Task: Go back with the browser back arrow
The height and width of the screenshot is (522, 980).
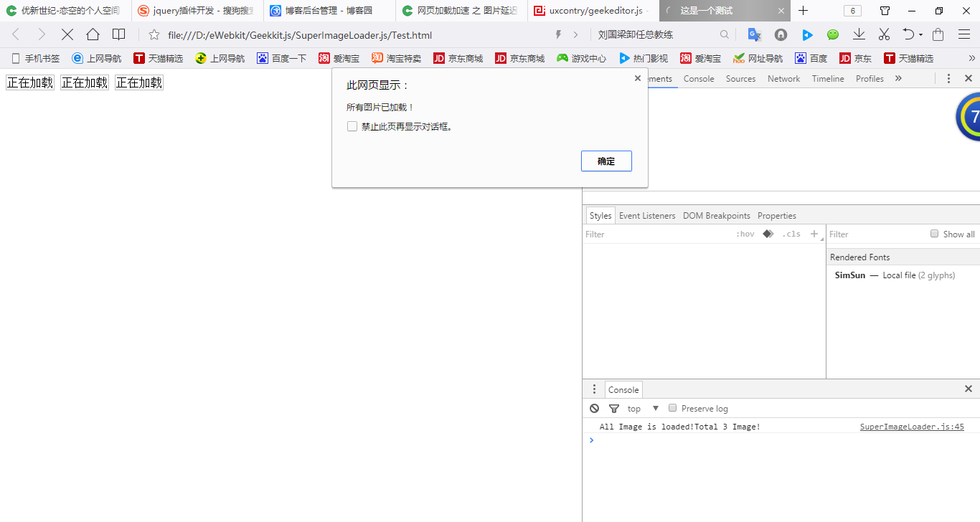Action: click(16, 34)
